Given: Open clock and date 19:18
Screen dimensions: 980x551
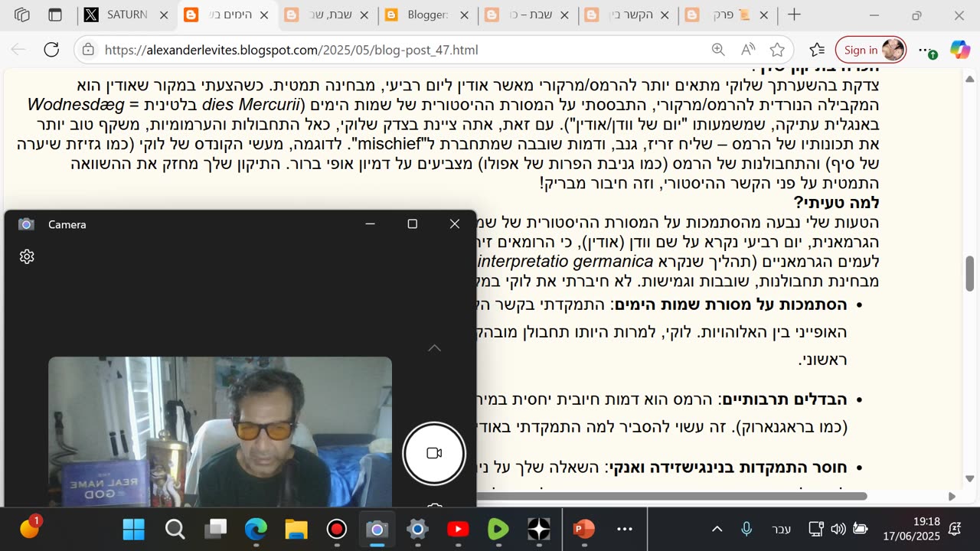Looking at the screenshot, I should point(911,529).
